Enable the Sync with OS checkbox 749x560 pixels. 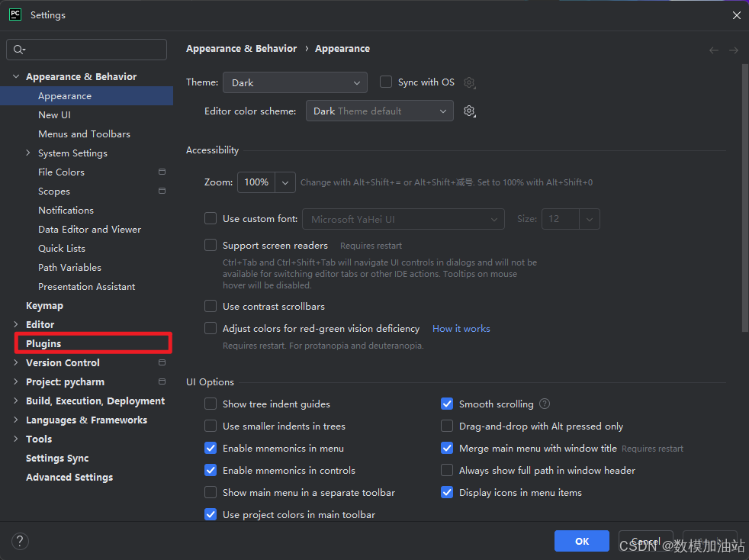tap(386, 82)
